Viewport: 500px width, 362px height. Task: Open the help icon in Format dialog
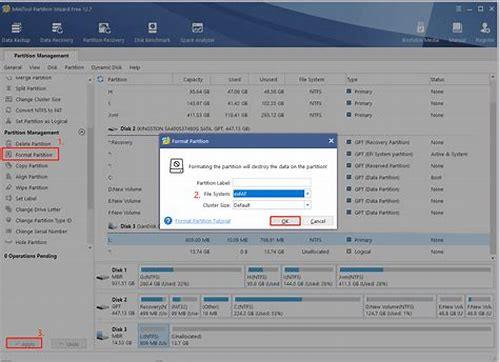pyautogui.click(x=168, y=221)
